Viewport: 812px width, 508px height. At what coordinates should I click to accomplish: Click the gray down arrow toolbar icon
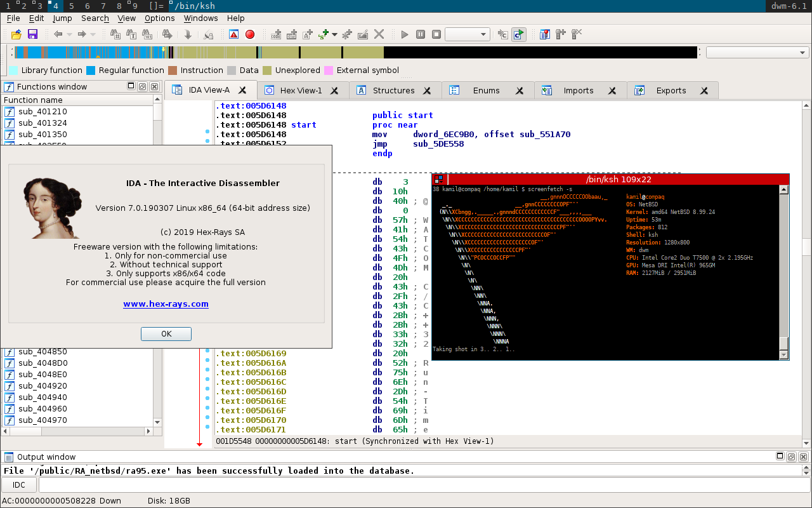tap(188, 34)
